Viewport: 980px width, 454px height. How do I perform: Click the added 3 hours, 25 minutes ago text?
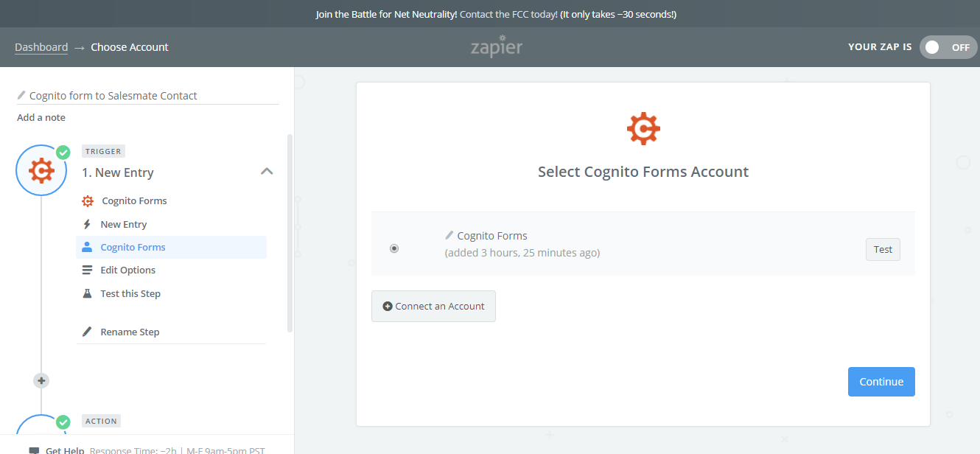522,253
